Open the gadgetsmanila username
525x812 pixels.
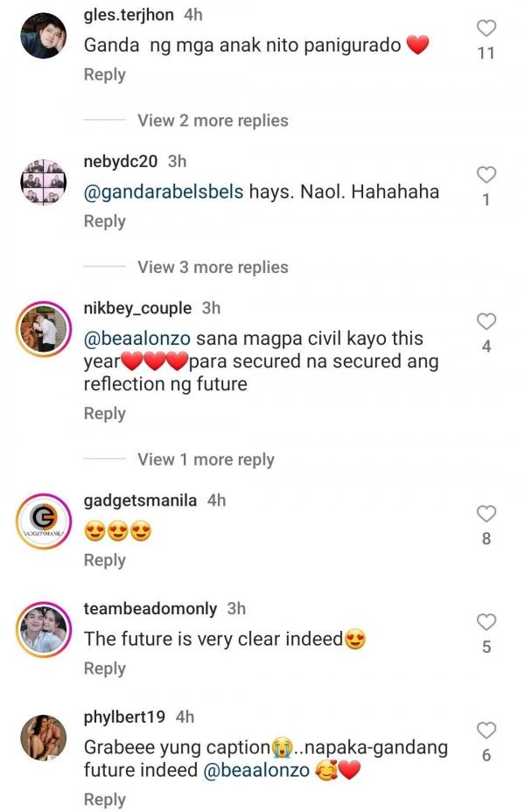click(x=142, y=500)
